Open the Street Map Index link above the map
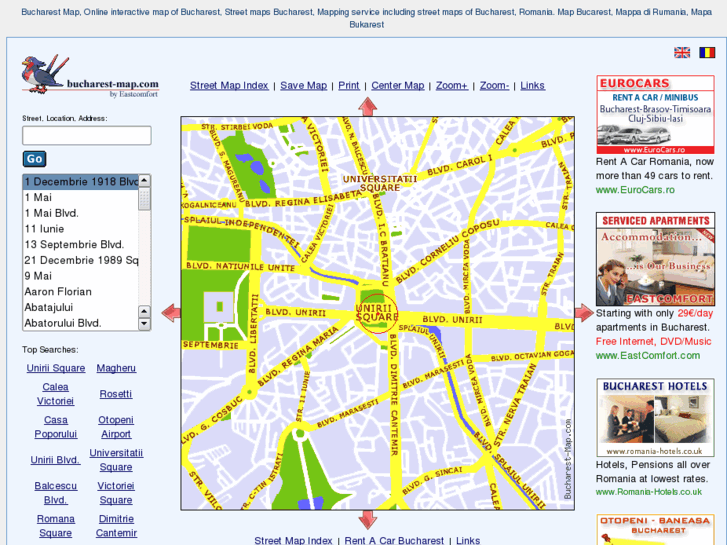 pos(229,85)
